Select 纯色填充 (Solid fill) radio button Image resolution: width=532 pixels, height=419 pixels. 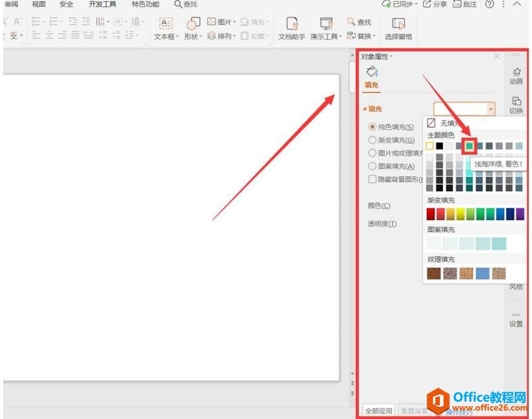tap(373, 127)
